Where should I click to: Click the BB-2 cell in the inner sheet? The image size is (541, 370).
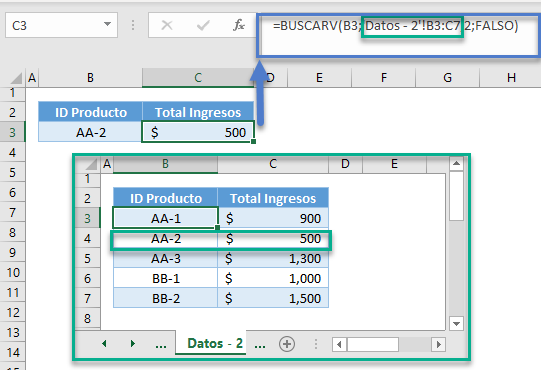click(x=165, y=298)
